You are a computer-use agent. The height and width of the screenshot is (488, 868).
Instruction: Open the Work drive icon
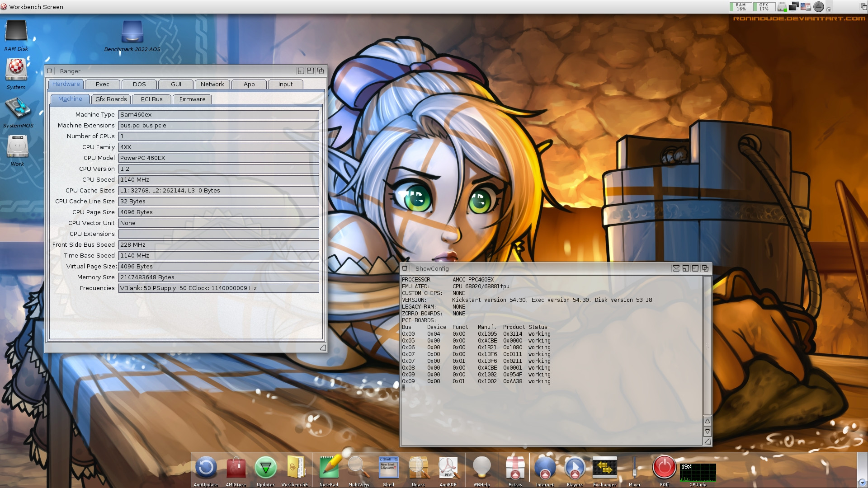click(x=17, y=147)
